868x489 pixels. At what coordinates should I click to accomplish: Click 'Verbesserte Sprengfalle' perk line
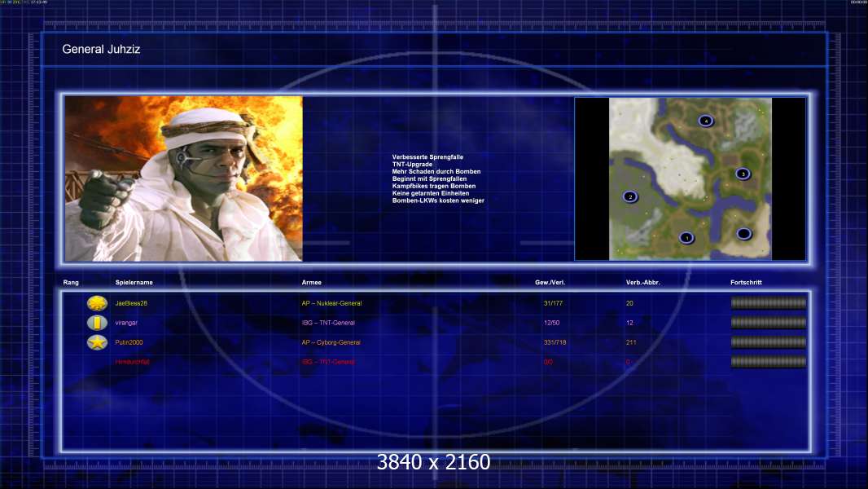(x=428, y=157)
